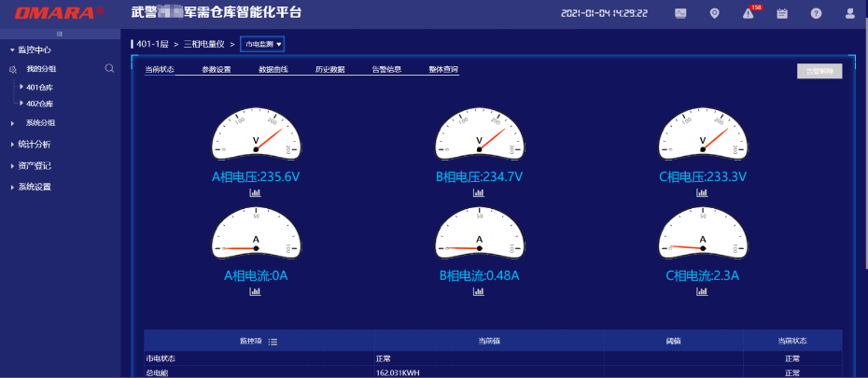
Task: Click the map location pin icon
Action: pos(715,13)
